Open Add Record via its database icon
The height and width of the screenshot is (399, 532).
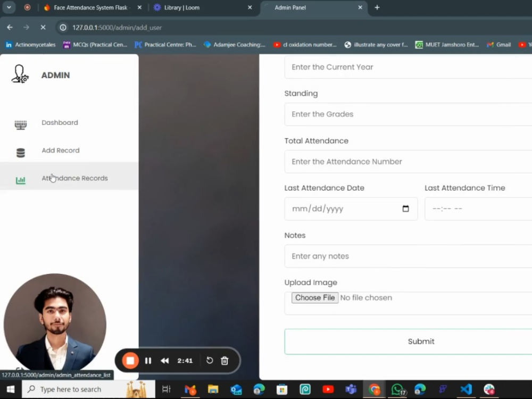coord(20,151)
